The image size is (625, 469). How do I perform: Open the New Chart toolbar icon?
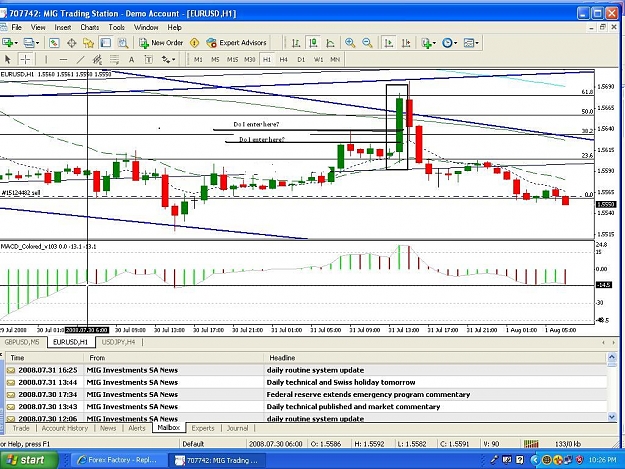click(x=7, y=43)
